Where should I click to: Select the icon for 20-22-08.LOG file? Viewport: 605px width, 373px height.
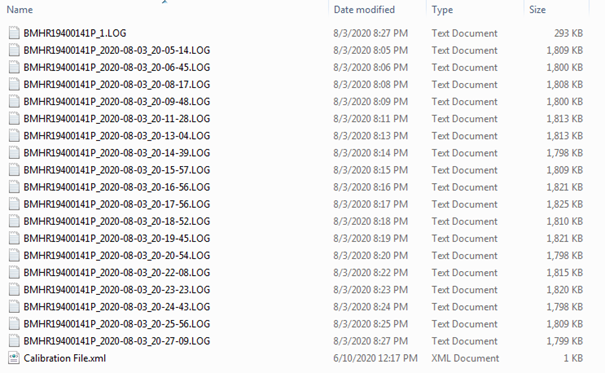click(14, 272)
